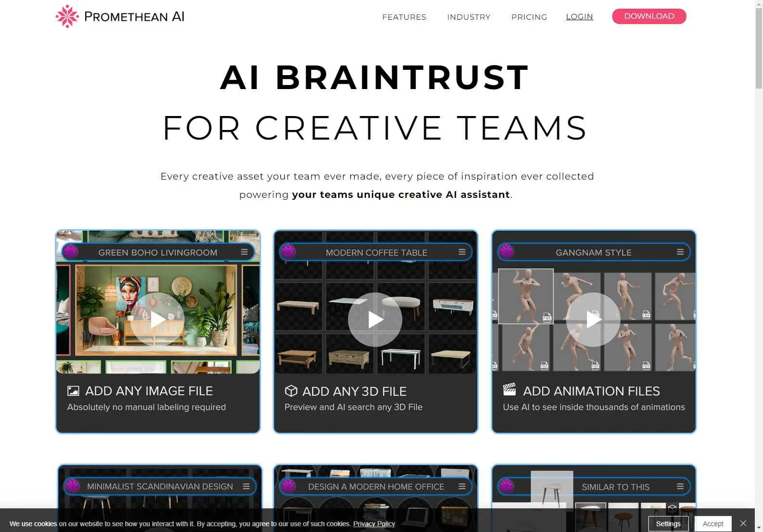Click purple orb icon in Gangnam Style bar
Viewport: 763px width, 532px height.
coord(507,251)
